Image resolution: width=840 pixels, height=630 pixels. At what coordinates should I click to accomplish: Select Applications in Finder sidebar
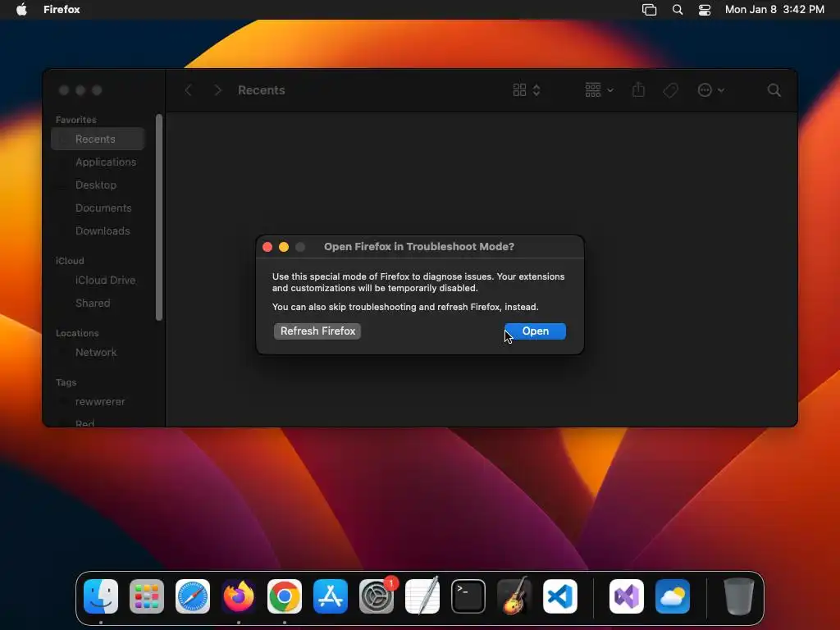(98, 162)
